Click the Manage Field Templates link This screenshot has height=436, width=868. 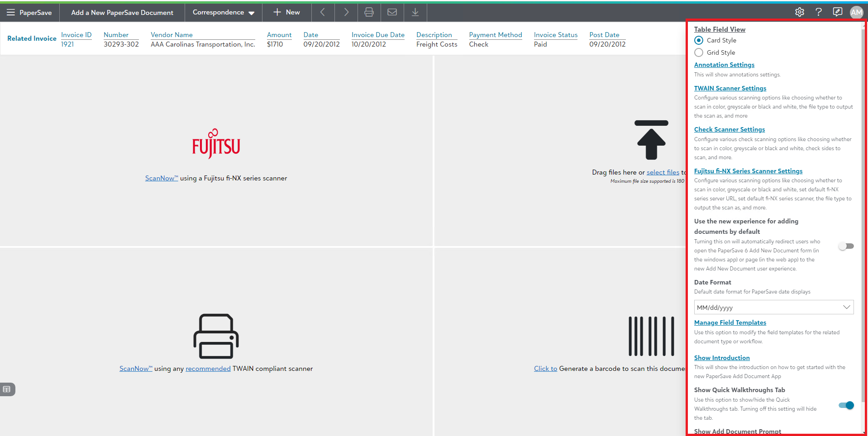click(730, 322)
